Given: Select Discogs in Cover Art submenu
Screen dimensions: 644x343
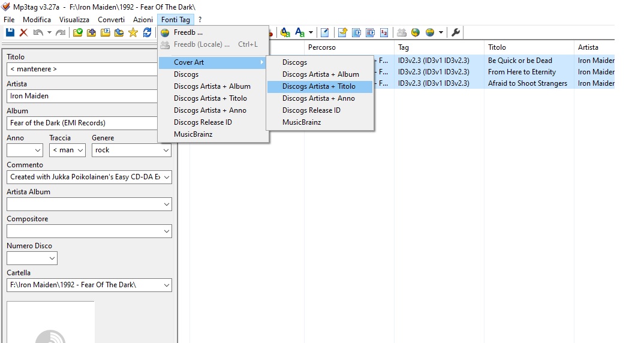Looking at the screenshot, I should coord(320,62).
